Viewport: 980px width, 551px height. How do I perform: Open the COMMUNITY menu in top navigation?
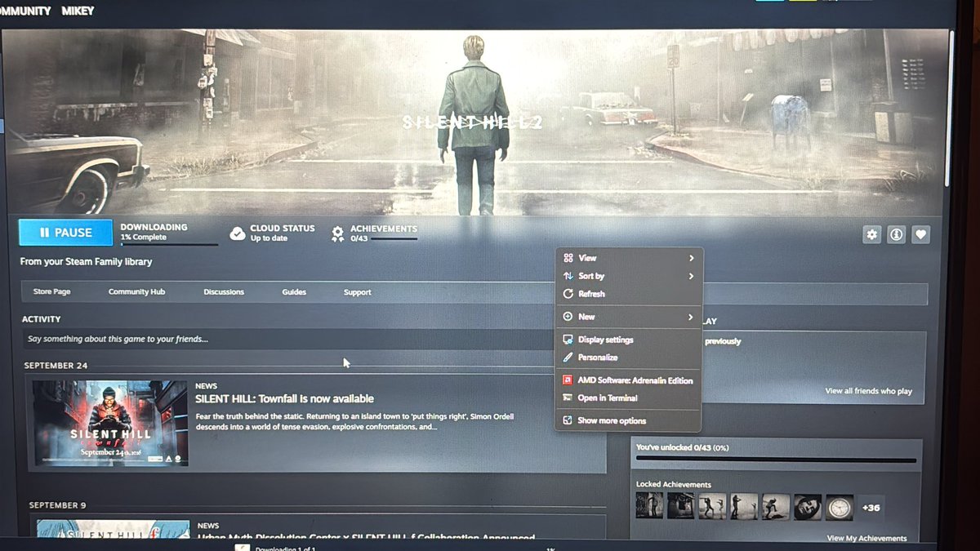[x=25, y=11]
